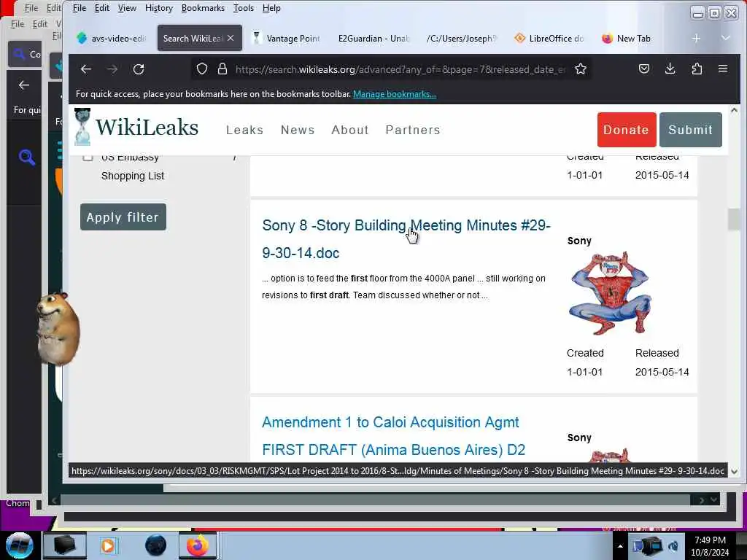Open the Leaks navigation link

point(245,130)
